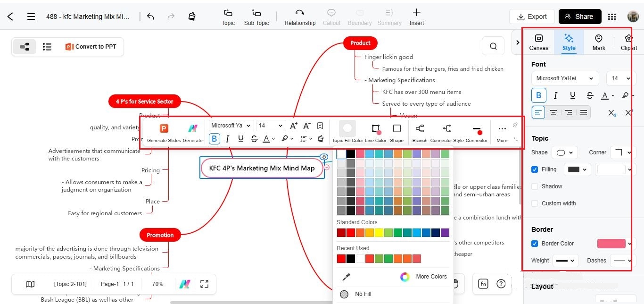Open the apps grid icon

(612, 17)
